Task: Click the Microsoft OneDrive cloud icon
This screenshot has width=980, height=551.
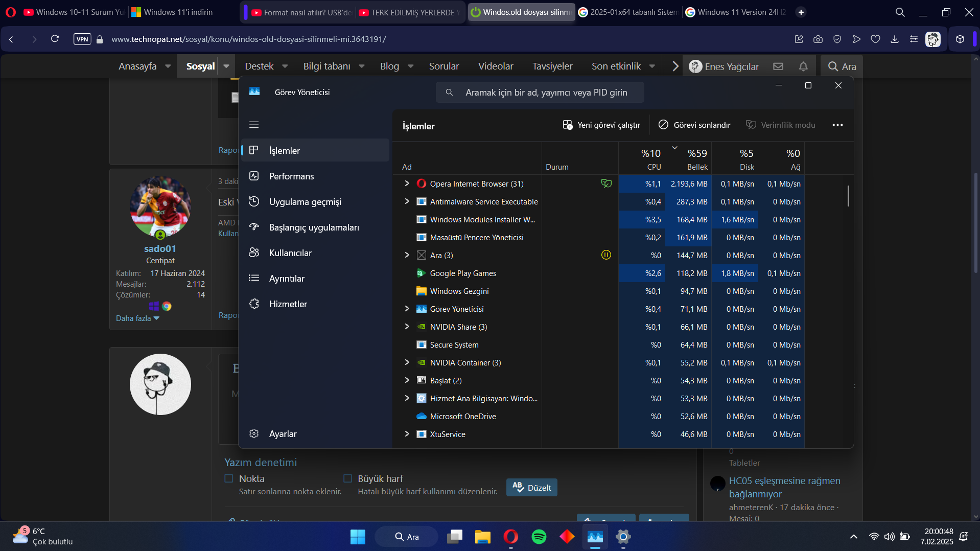Action: coord(422,416)
